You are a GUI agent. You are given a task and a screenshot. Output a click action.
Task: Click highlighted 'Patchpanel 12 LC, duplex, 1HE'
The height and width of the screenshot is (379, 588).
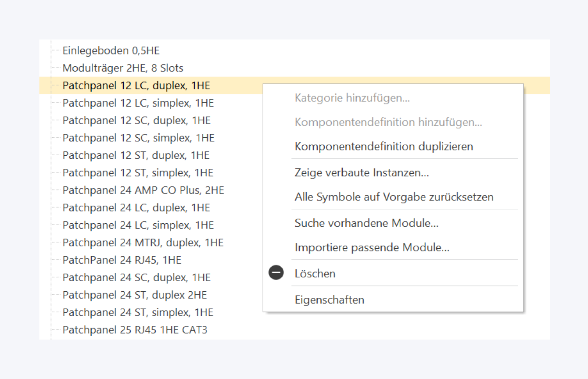(136, 86)
